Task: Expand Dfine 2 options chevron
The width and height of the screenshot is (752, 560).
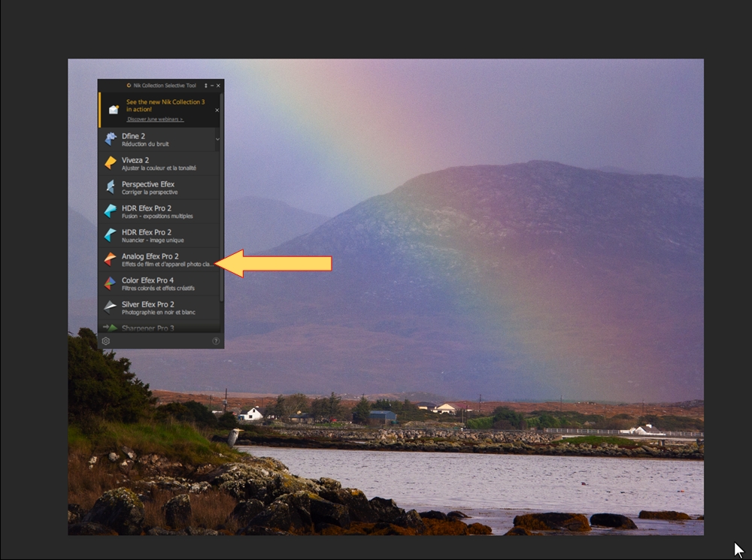Action: point(217,139)
